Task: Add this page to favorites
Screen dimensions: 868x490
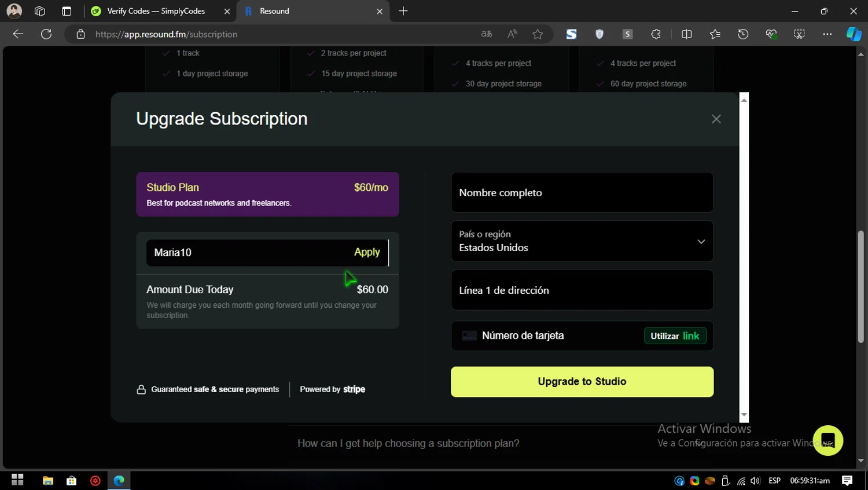Action: coord(538,34)
